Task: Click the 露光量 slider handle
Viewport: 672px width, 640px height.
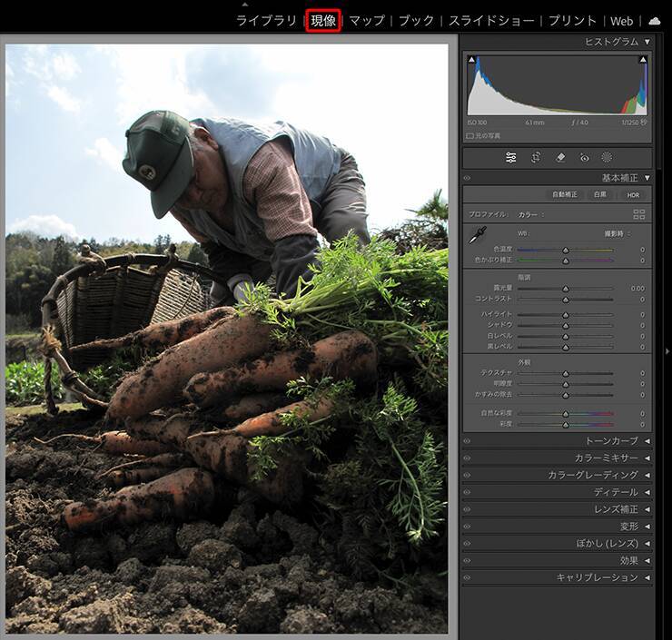Action: point(565,289)
